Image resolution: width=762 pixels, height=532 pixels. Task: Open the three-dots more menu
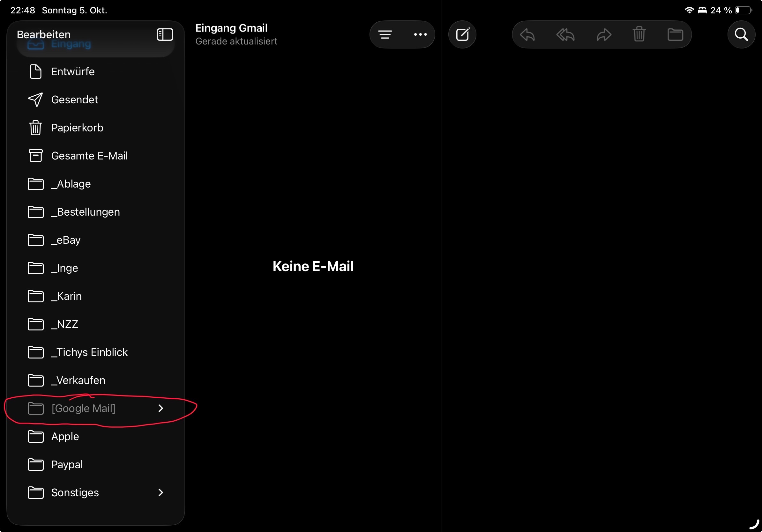click(420, 34)
